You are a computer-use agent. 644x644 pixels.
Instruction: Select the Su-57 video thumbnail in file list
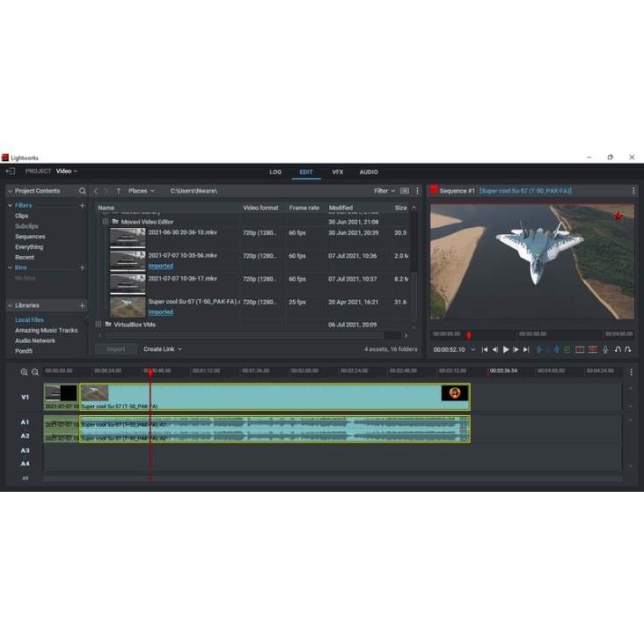click(x=128, y=306)
